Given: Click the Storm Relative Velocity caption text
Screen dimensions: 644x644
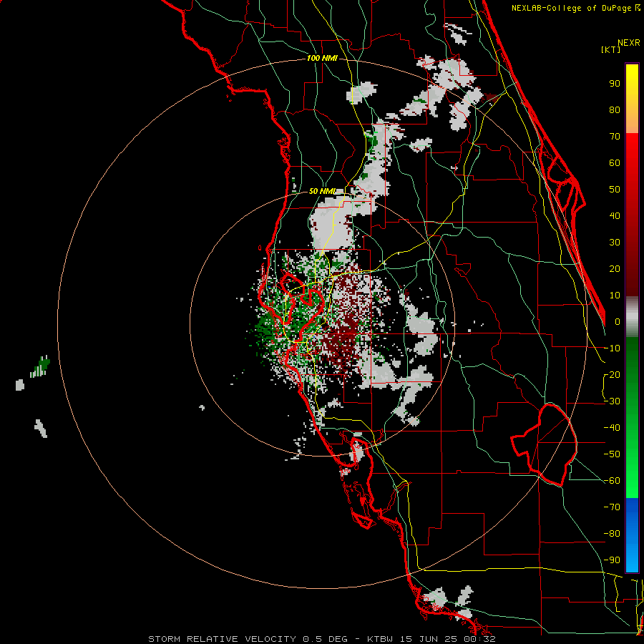Looking at the screenshot, I should (321, 639).
